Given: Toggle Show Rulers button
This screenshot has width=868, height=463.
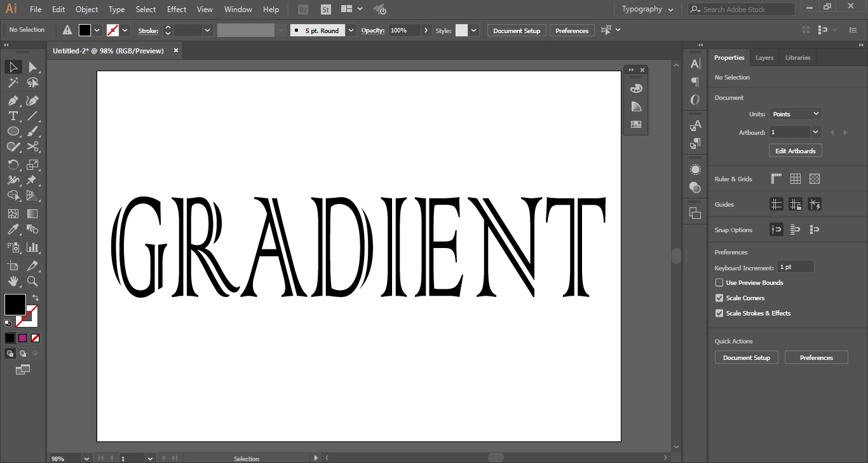Looking at the screenshot, I should [x=776, y=179].
